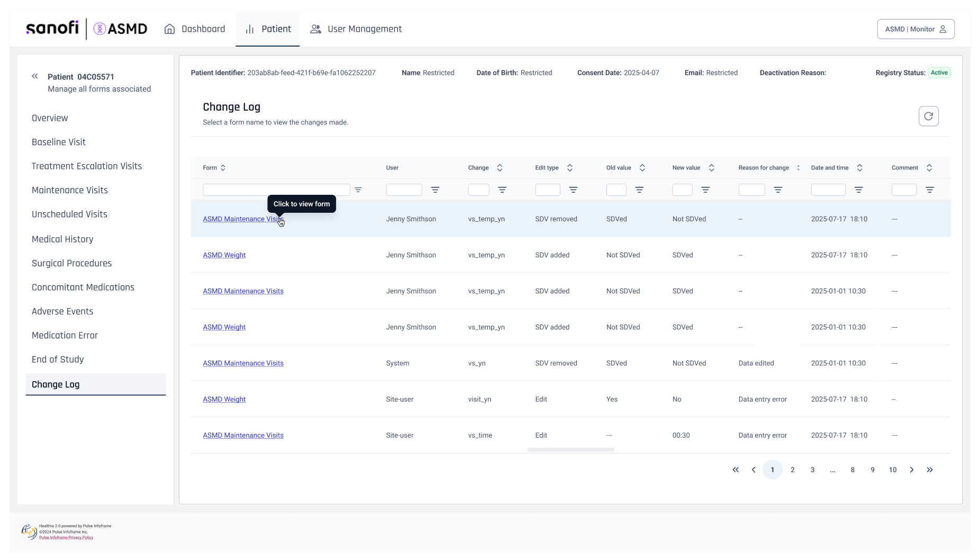Open filter icon for Reason for change column

pos(778,189)
